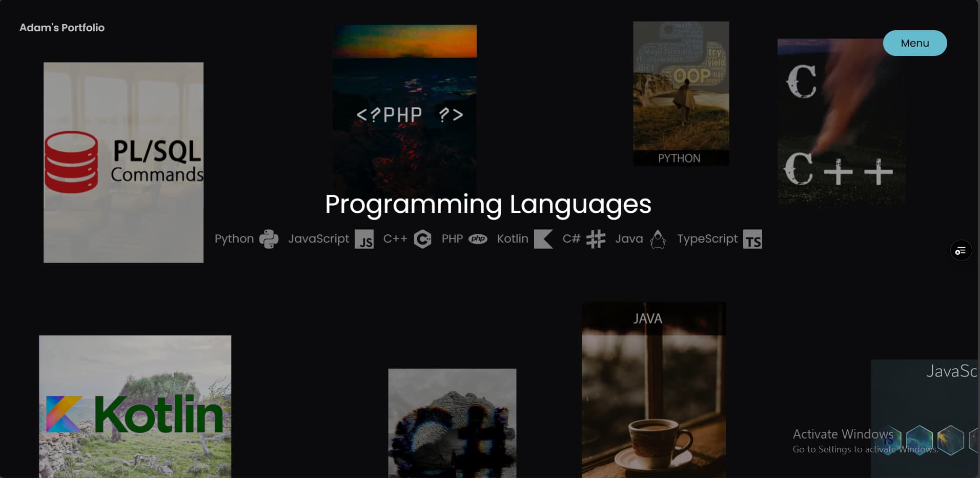Screen dimensions: 980x478
Task: Open the PL/SQL Commands image card
Action: tap(124, 163)
